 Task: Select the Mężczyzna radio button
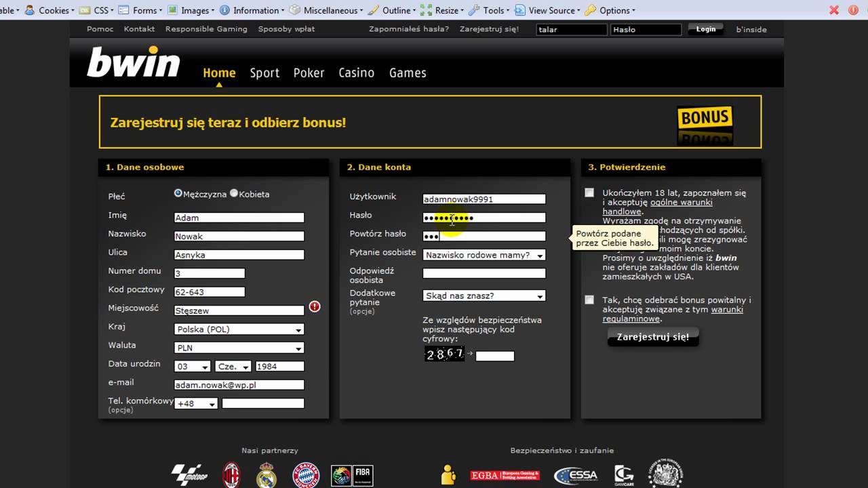[178, 193]
